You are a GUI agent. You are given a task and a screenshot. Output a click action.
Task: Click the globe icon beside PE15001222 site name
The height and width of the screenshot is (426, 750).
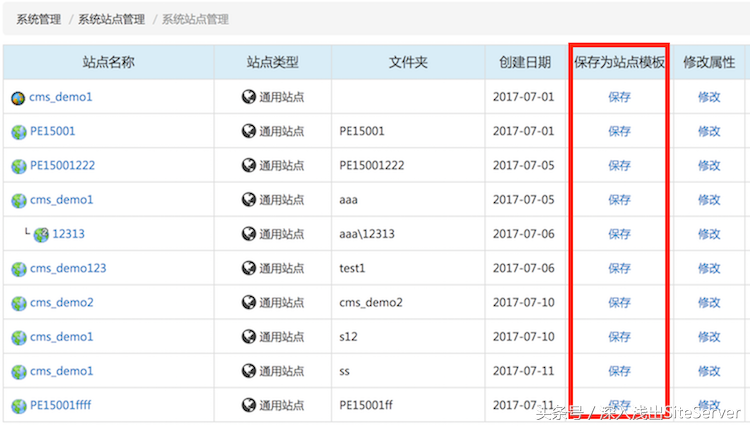(x=19, y=166)
